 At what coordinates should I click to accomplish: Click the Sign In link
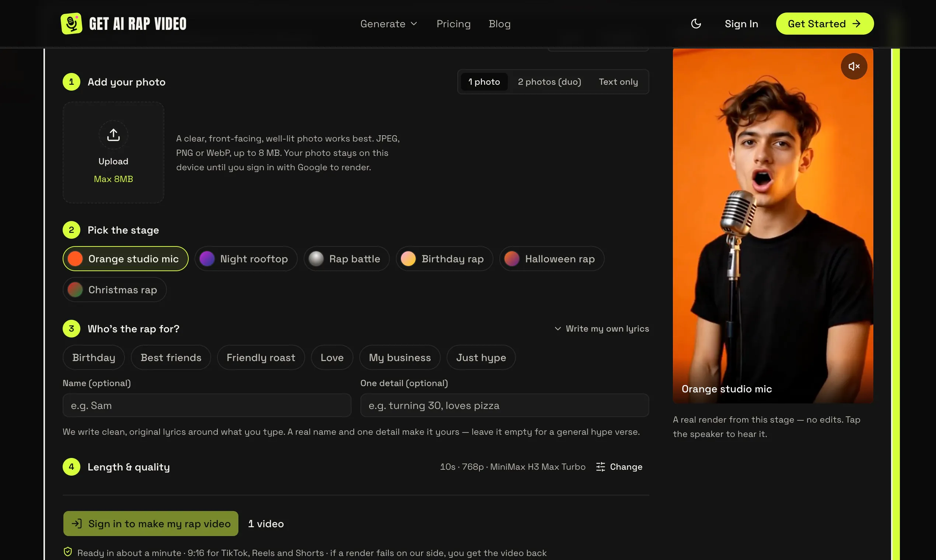(741, 24)
